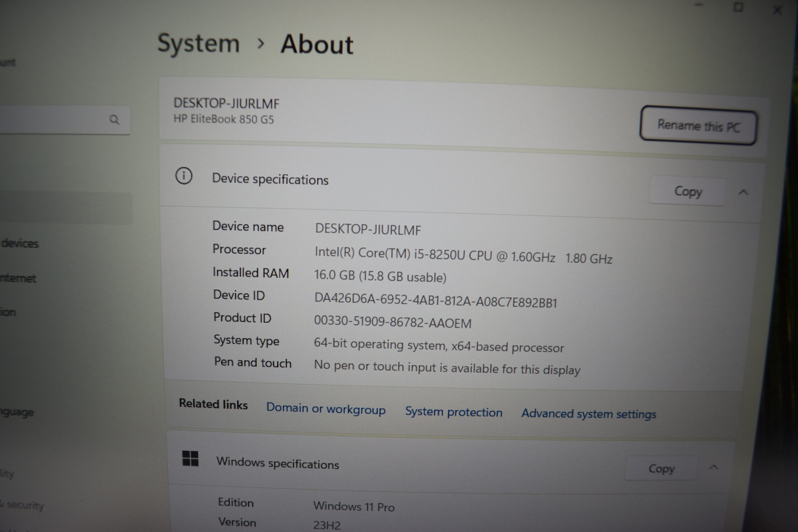Click the settings search field
This screenshot has width=798, height=532.
pyautogui.click(x=65, y=119)
